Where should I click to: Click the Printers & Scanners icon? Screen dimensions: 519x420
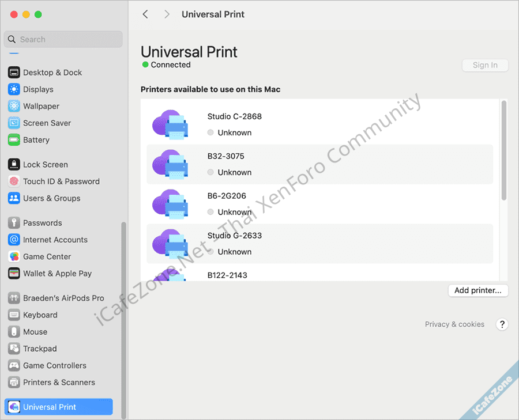[x=14, y=382]
